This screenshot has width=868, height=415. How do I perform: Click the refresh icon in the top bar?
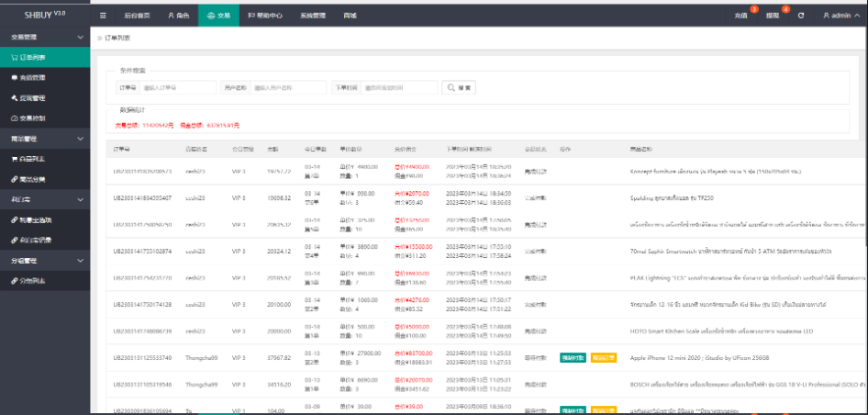tap(800, 16)
